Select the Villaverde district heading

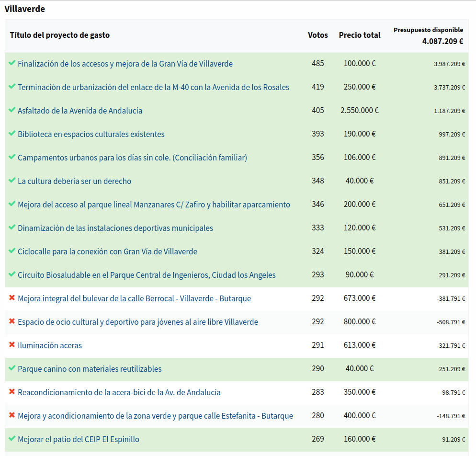24,9
